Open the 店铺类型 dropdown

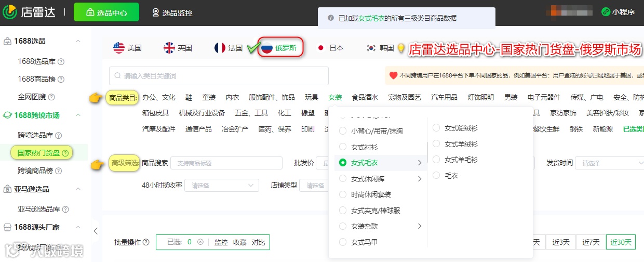(x=314, y=185)
